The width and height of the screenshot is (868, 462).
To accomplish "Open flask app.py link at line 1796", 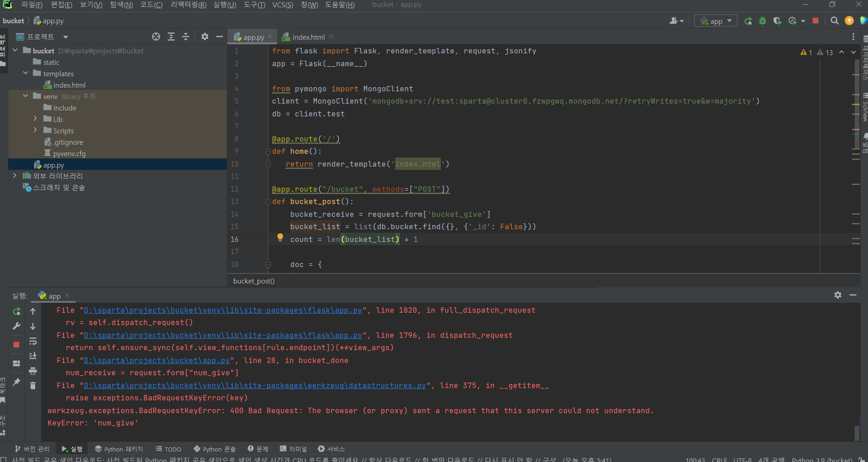I will 223,336.
